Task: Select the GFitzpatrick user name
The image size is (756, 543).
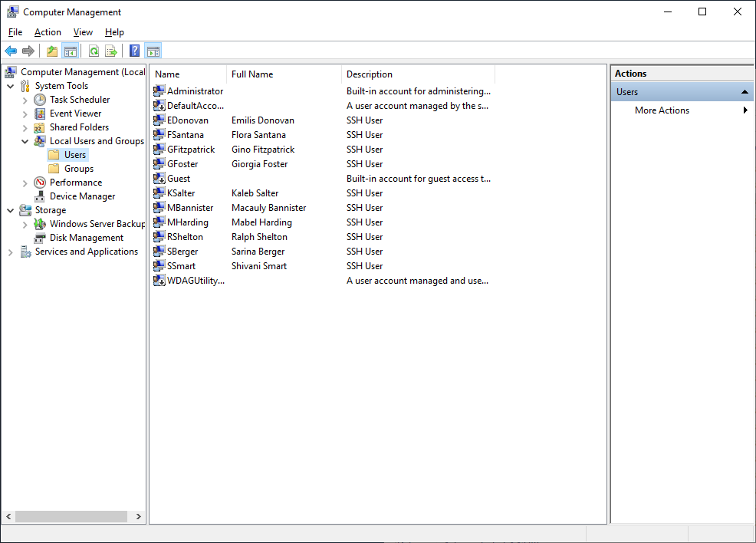Action: tap(191, 150)
